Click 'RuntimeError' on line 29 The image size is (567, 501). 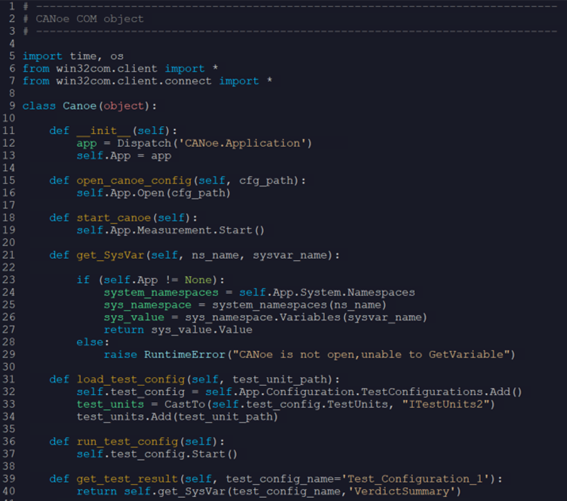click(x=185, y=354)
